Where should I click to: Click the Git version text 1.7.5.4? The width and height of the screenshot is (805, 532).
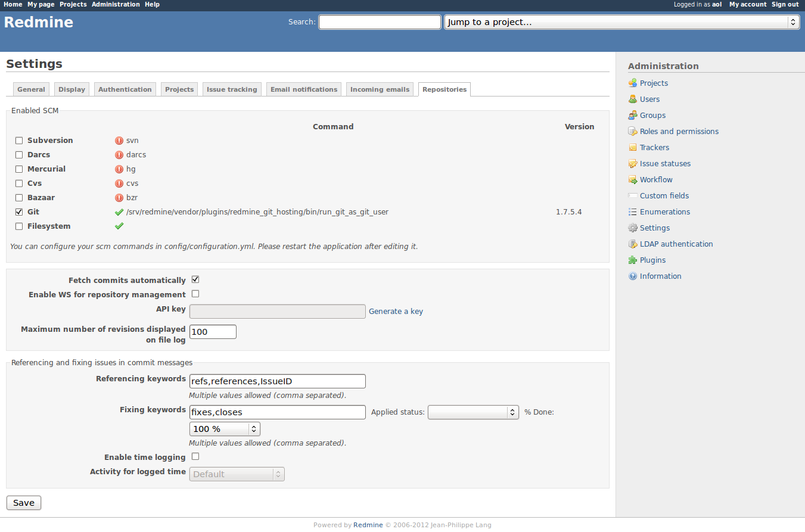coord(568,212)
